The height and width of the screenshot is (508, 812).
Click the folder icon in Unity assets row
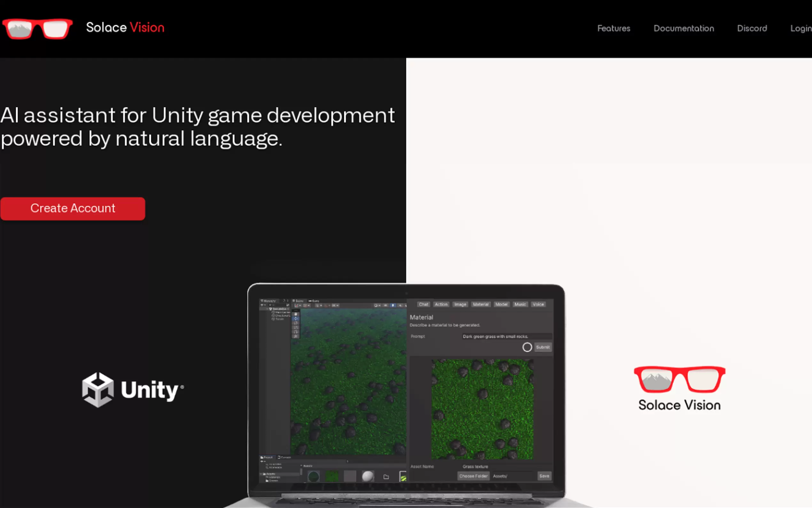(x=386, y=476)
